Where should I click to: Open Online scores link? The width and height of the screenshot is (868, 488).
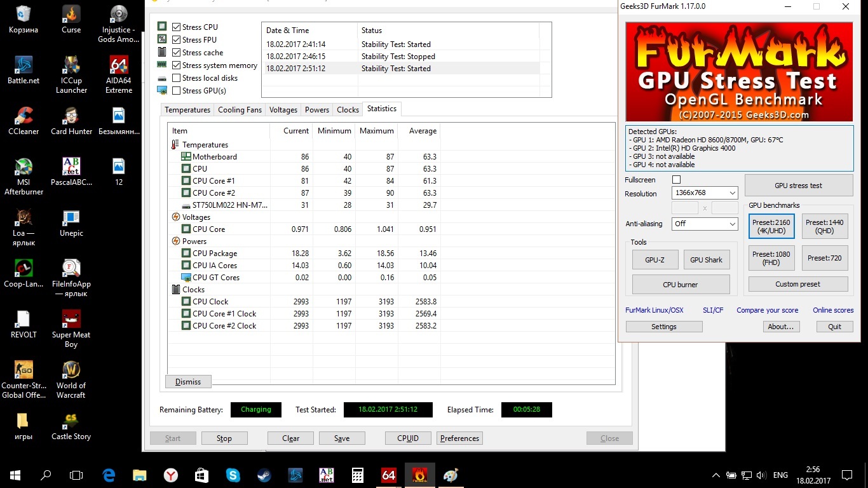pyautogui.click(x=833, y=310)
